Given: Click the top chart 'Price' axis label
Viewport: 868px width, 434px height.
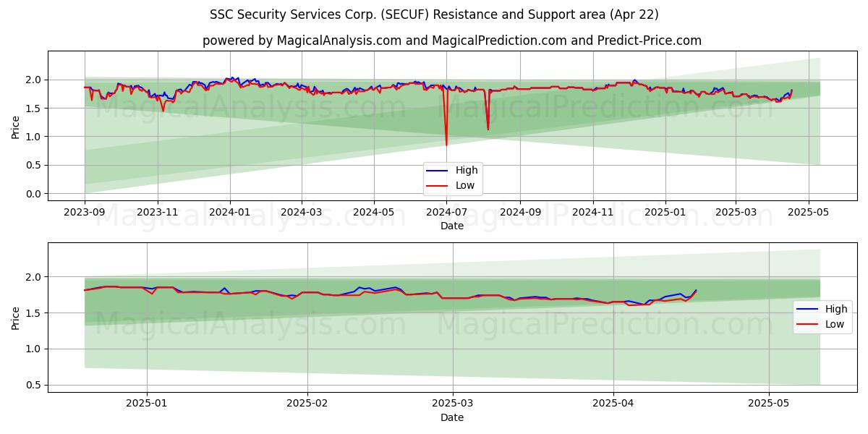Looking at the screenshot, I should [16, 127].
